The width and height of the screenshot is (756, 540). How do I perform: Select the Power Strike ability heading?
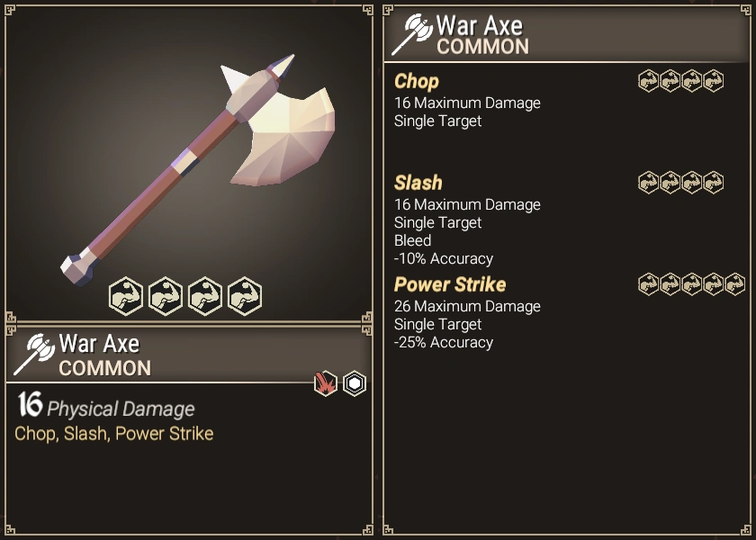[450, 284]
